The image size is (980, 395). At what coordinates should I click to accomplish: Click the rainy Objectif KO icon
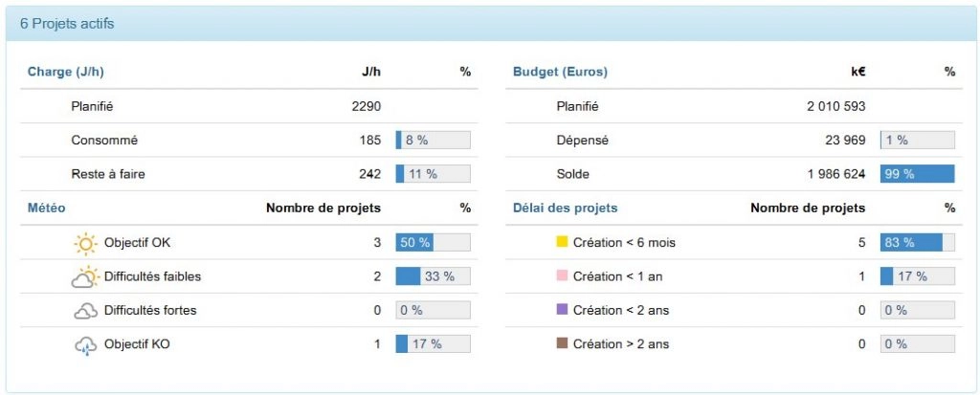pos(85,345)
